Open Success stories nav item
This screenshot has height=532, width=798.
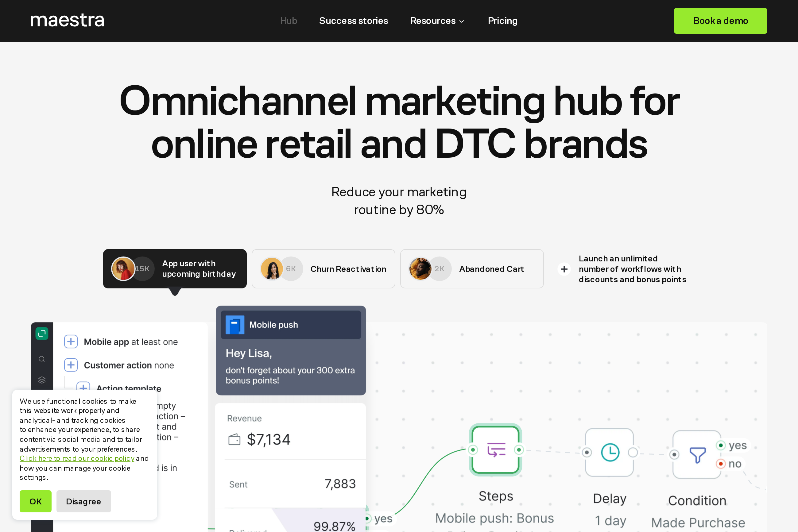tap(353, 21)
